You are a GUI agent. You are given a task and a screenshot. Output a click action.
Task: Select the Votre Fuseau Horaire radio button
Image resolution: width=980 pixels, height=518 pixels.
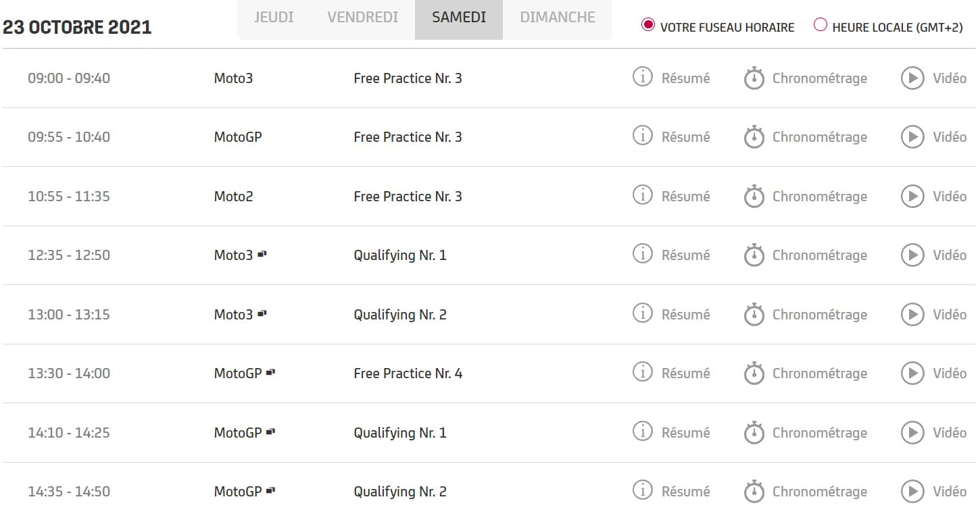(648, 26)
